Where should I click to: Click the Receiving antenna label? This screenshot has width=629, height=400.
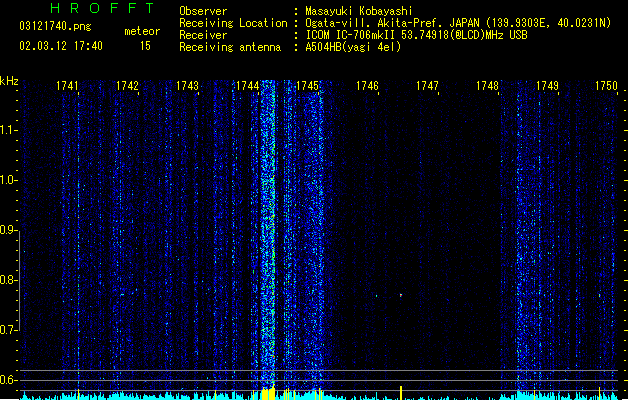(230, 47)
